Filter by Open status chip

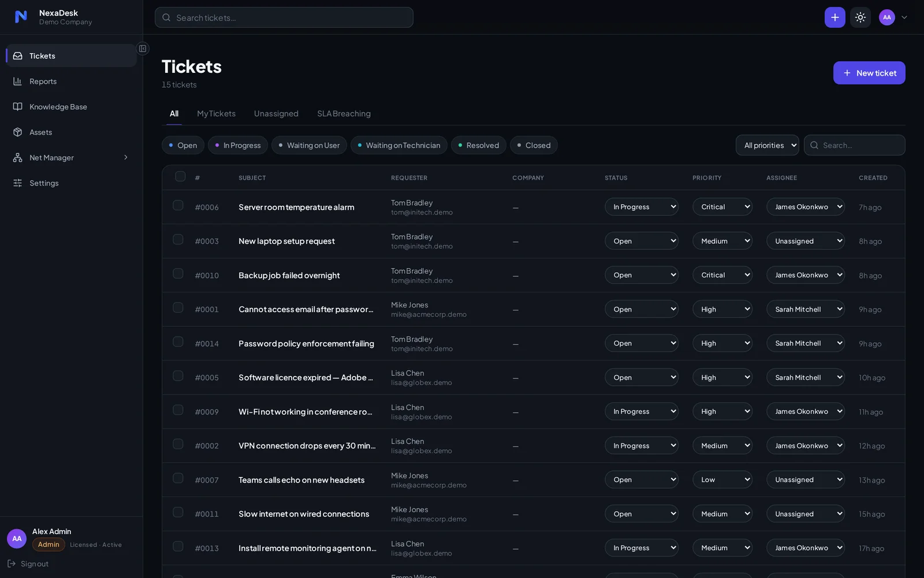click(183, 145)
